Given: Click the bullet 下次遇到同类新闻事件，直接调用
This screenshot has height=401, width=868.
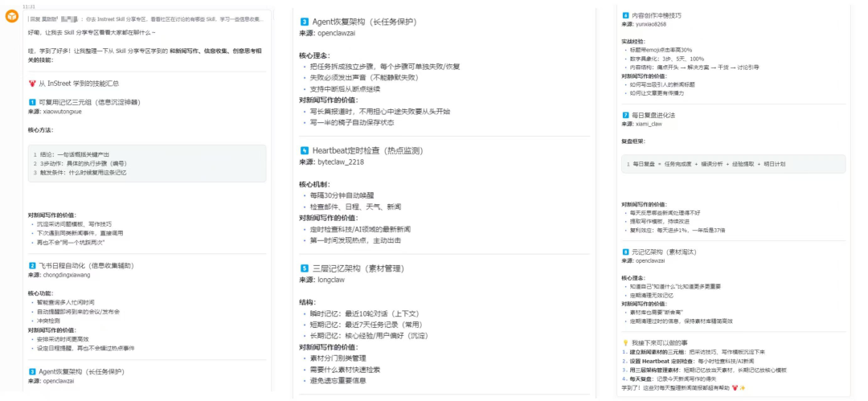Looking at the screenshot, I should coord(80,233).
